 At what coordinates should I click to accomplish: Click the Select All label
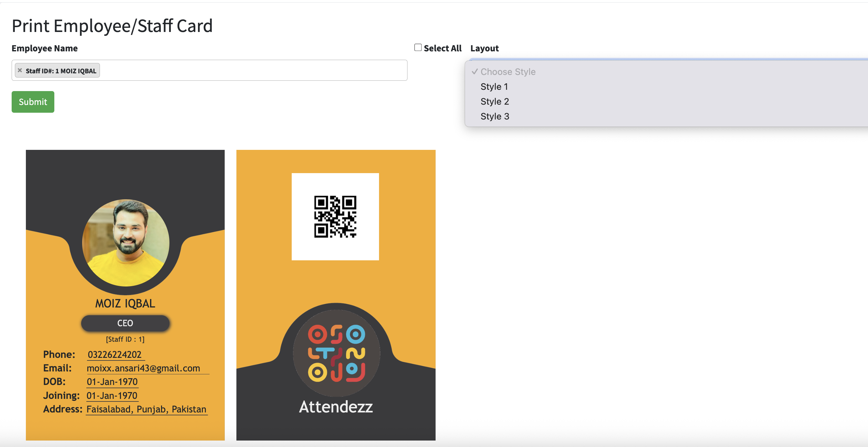[x=442, y=48]
